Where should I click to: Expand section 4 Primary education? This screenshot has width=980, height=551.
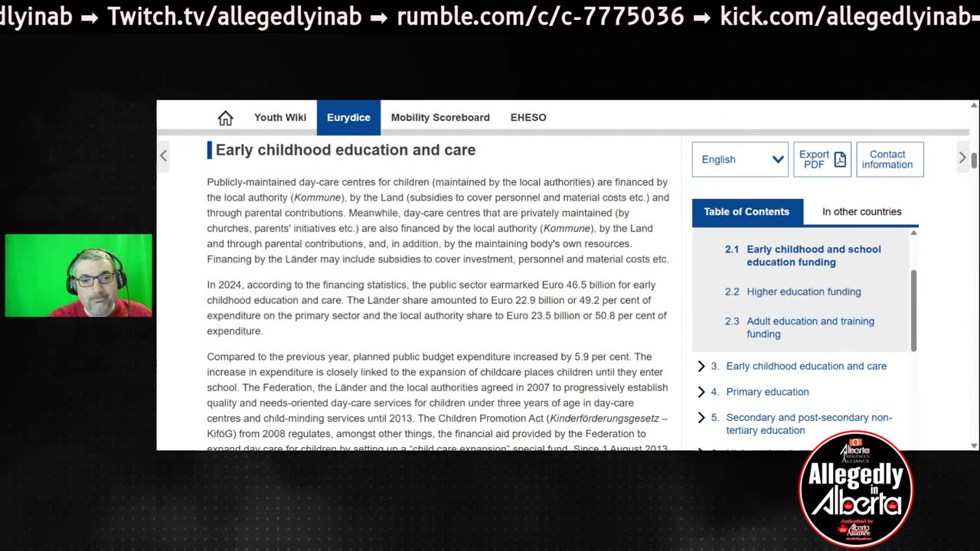(701, 392)
